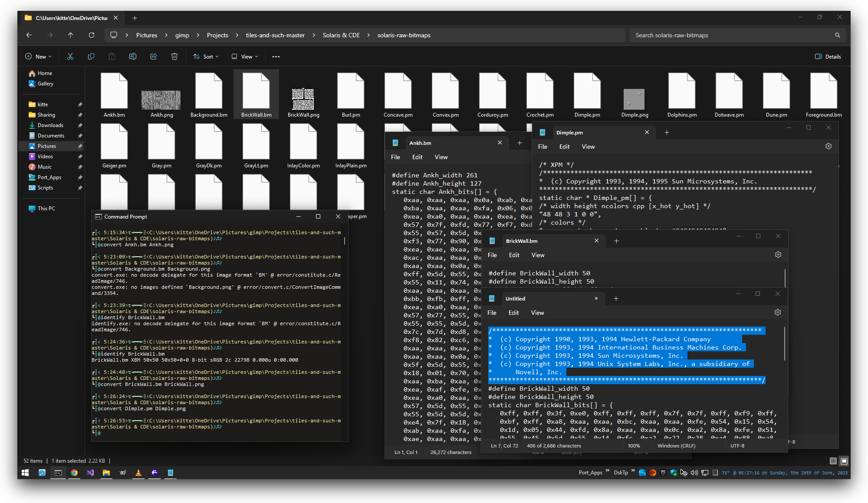Click the Solaris & CDE breadcrumb
Image resolution: width=868 pixels, height=503 pixels.
[341, 35]
